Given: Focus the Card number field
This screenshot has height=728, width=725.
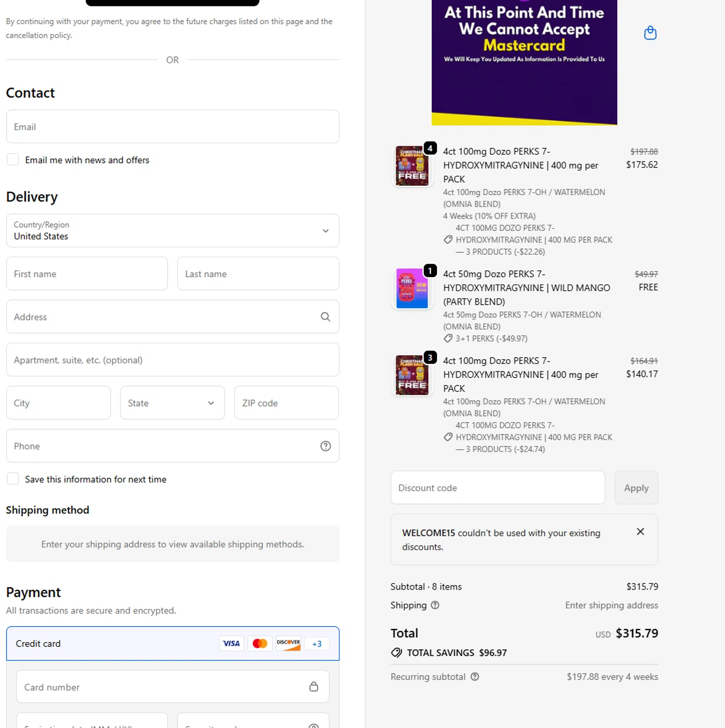Looking at the screenshot, I should coord(173,687).
